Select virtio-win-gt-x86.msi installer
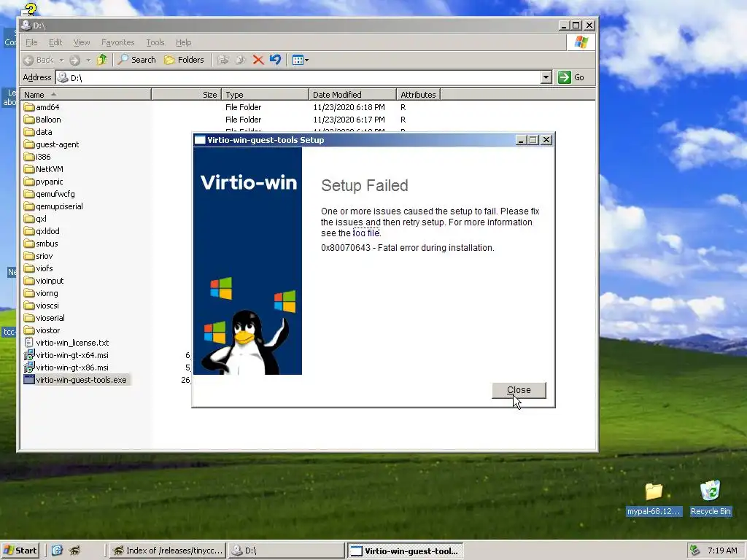 [x=66, y=367]
